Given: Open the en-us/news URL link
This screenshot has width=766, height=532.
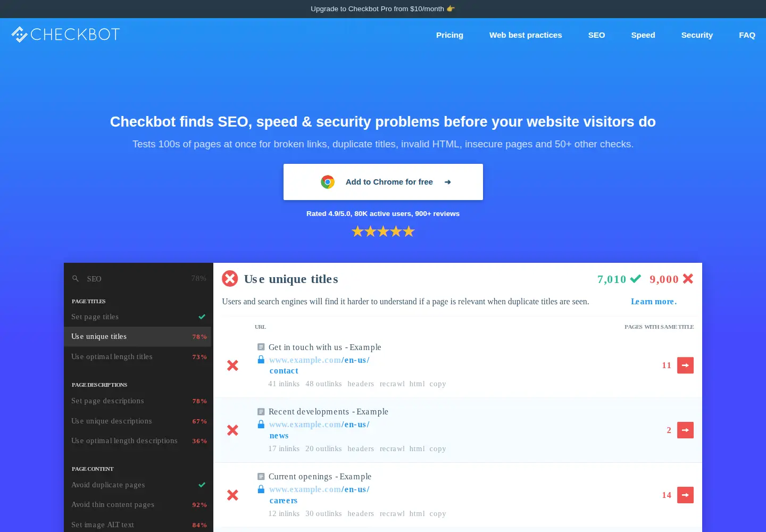Looking at the screenshot, I should 319,430.
